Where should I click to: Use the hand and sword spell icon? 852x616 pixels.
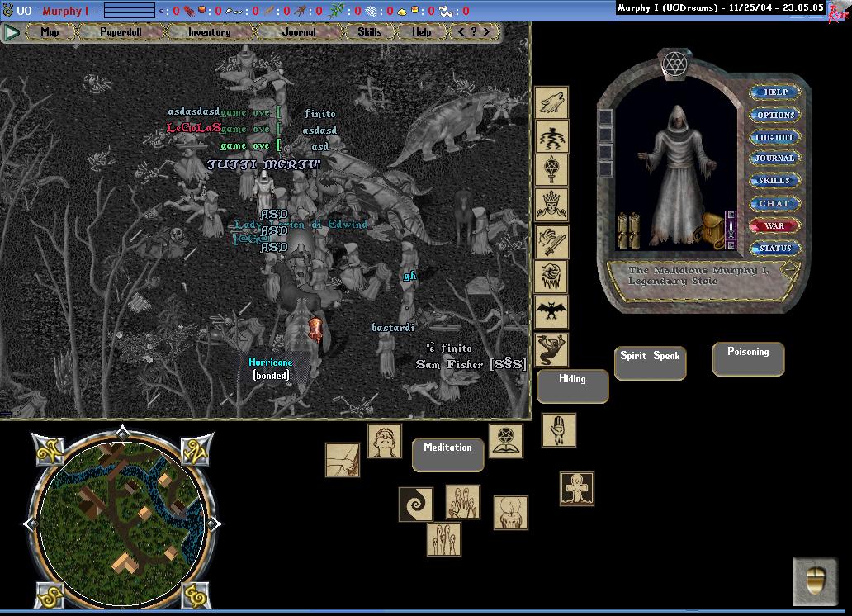pos(551,242)
